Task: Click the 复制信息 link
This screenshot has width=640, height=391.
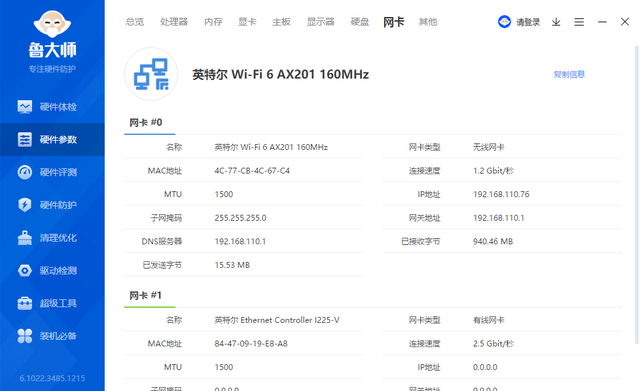Action: (x=569, y=74)
